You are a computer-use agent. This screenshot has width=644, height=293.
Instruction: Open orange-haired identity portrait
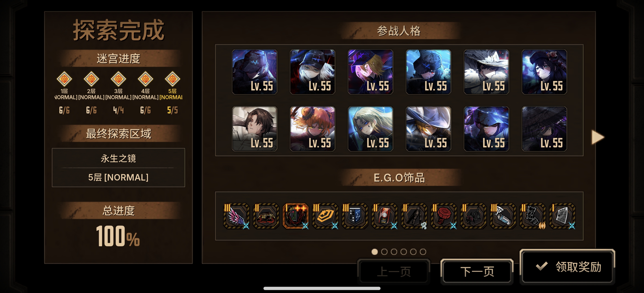tap(312, 129)
